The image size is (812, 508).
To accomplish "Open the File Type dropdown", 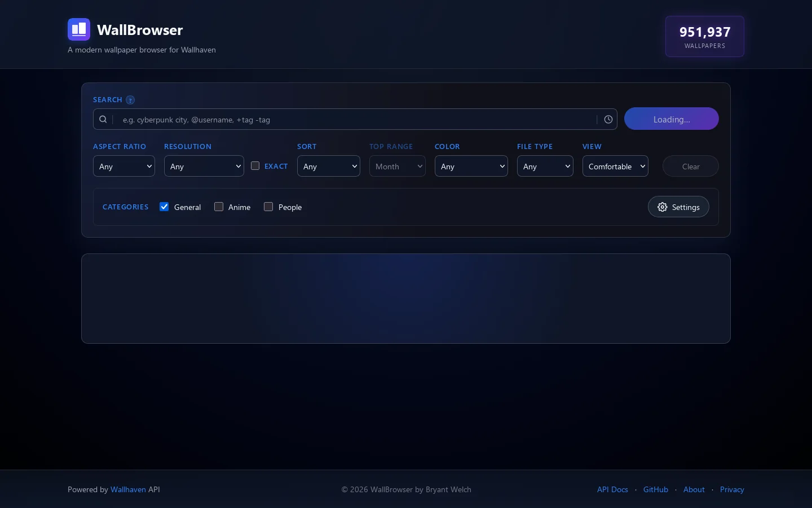I will [545, 166].
